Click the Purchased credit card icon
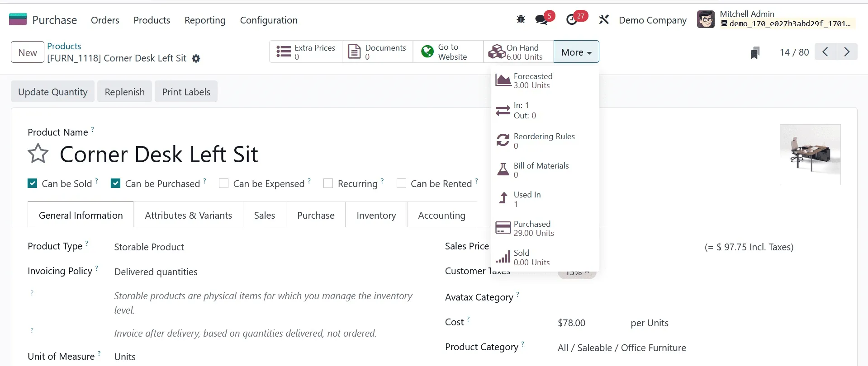Screen dimensions: 868x366 503,228
